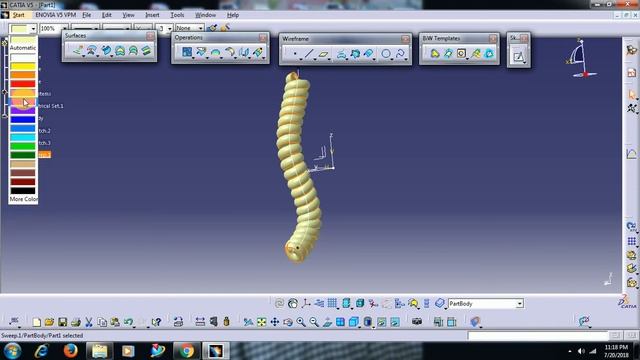This screenshot has height=360, width=640.
Task: Click the Open folder icon in bottom toolbar
Action: (49, 322)
